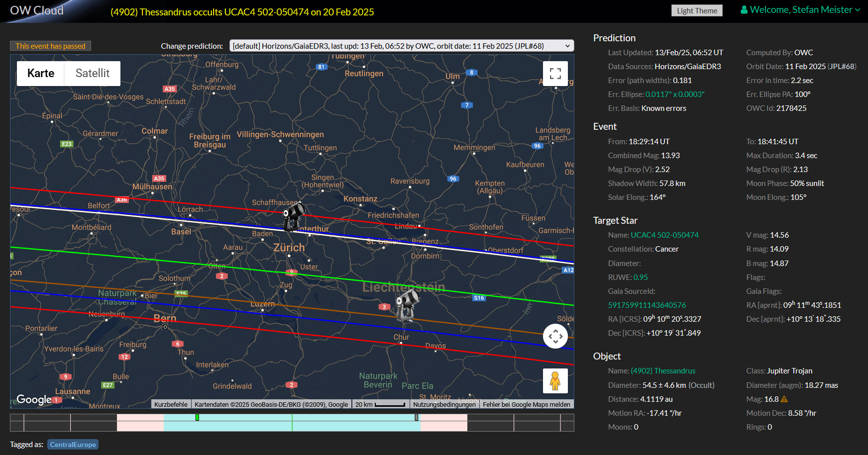The width and height of the screenshot is (868, 455).
Task: Click the Target Star section heading
Action: [615, 220]
